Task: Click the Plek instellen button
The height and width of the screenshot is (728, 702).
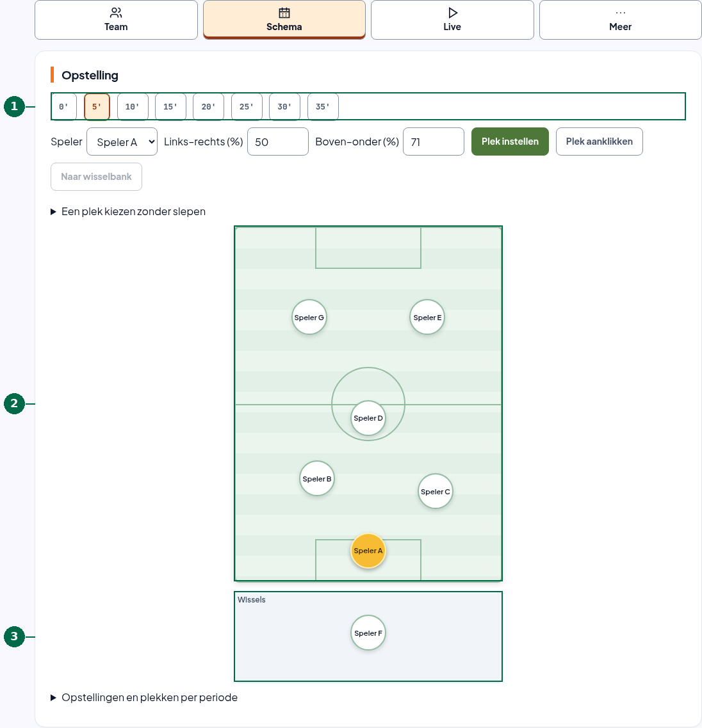Action: click(x=510, y=142)
